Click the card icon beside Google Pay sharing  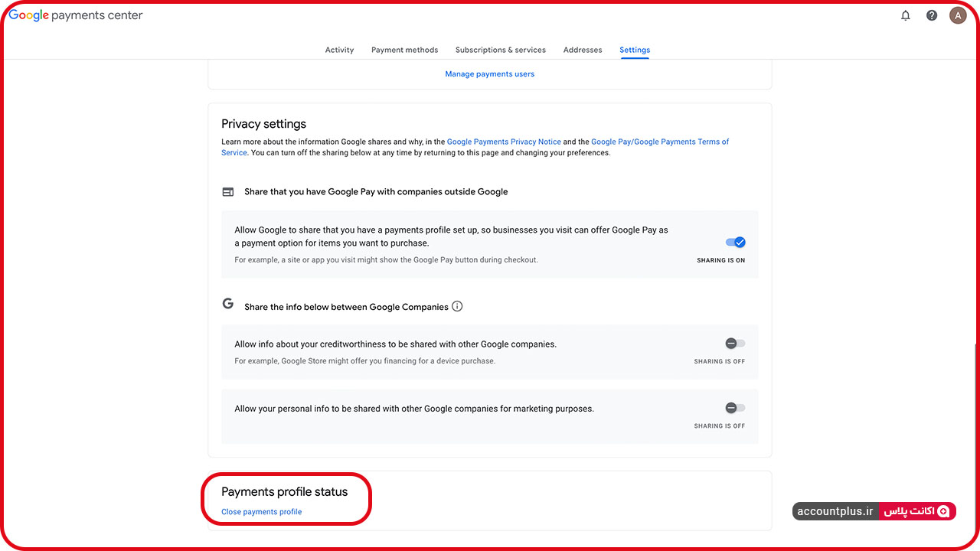pyautogui.click(x=227, y=192)
